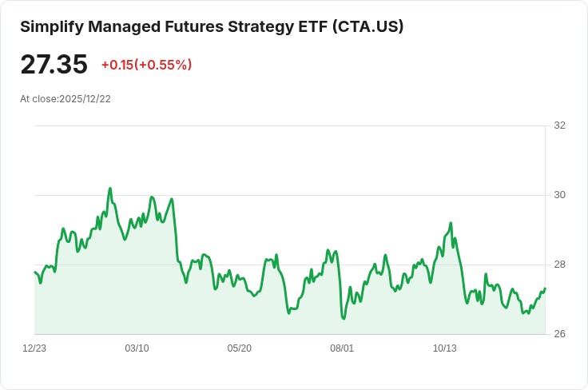Click the rightmost end of the price line
Screen dimensions: 588x390
545,289
